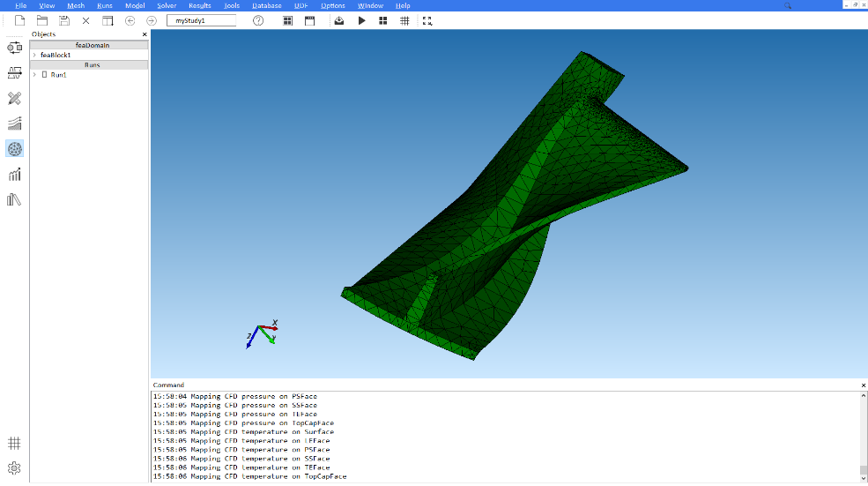Select the feaBlock1 tree item

[x=56, y=55]
